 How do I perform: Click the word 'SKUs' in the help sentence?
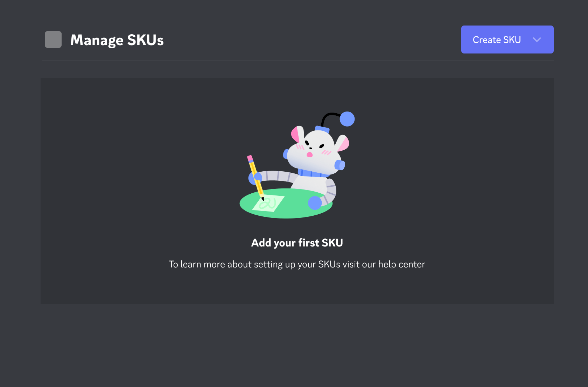coord(329,264)
